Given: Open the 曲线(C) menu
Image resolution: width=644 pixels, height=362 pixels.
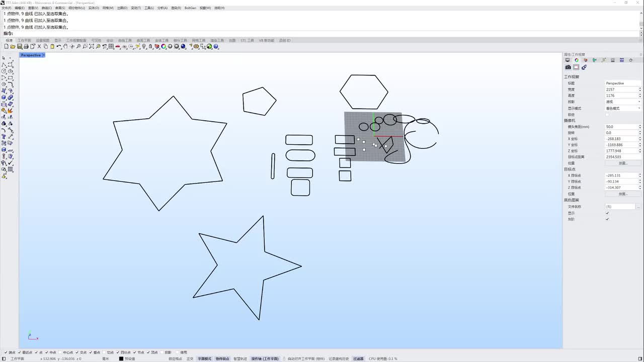Looking at the screenshot, I should click(46, 8).
